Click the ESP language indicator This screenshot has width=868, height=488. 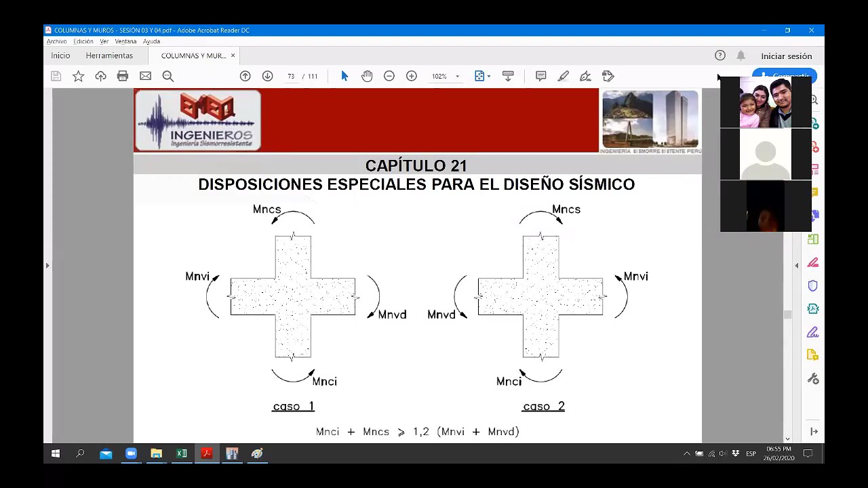(x=751, y=453)
